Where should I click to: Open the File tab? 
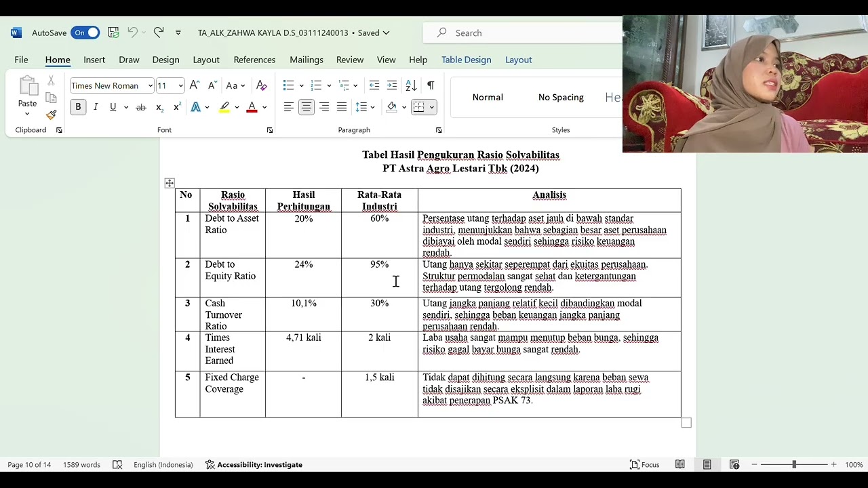(x=21, y=60)
